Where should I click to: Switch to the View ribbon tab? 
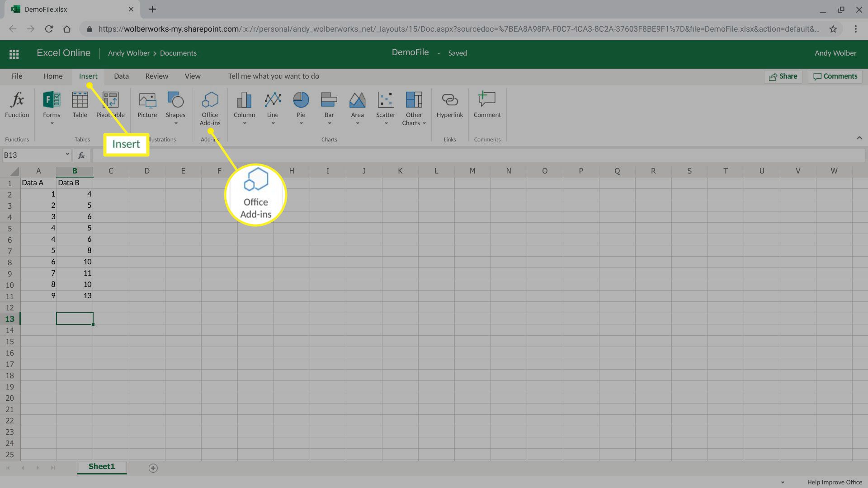pyautogui.click(x=193, y=75)
